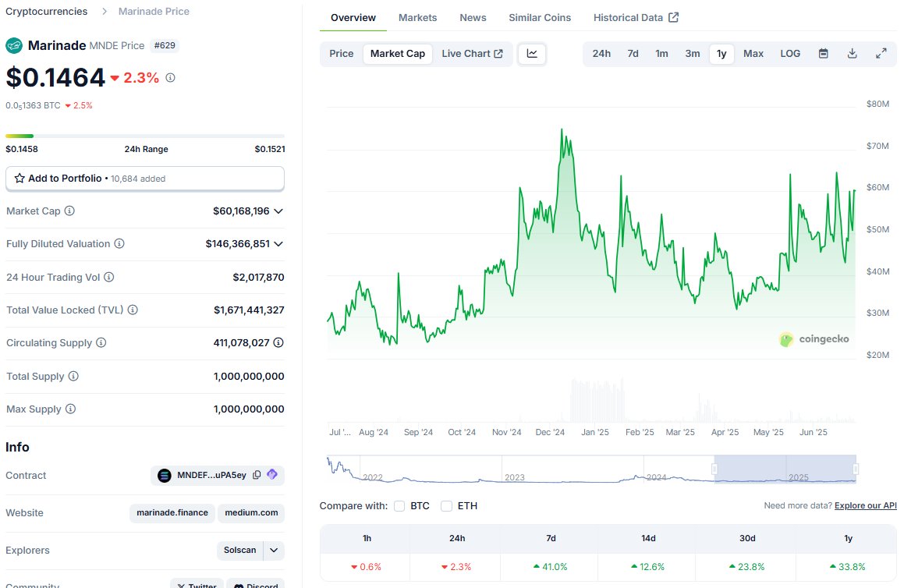This screenshot has width=904, height=588.
Task: Click the $1,671,441,327 TVL value
Action: [249, 310]
